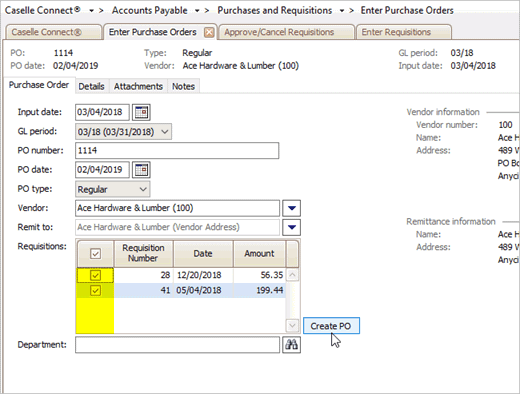This screenshot has height=394, width=520.
Task: Switch to the Caselle Connect tab
Action: coord(53,32)
